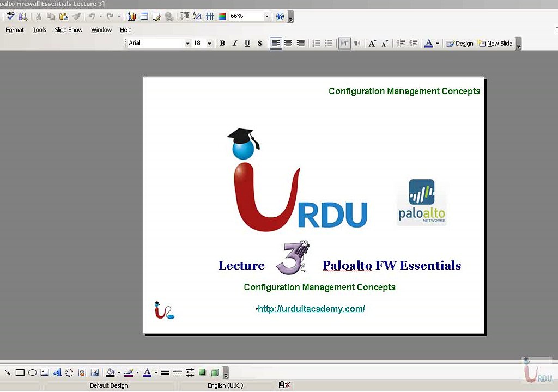558x392 pixels.
Task: Open the Color/Grayscale view options
Action: point(222,16)
